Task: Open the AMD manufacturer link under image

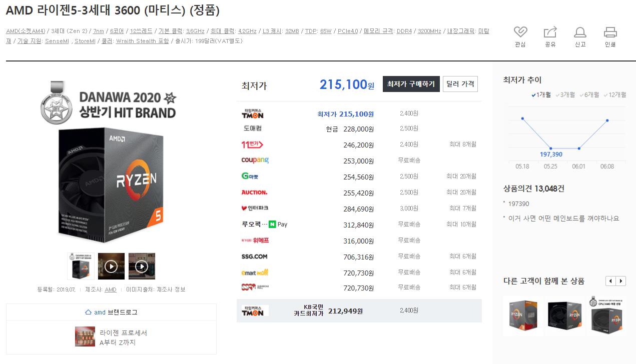Action: pyautogui.click(x=111, y=289)
